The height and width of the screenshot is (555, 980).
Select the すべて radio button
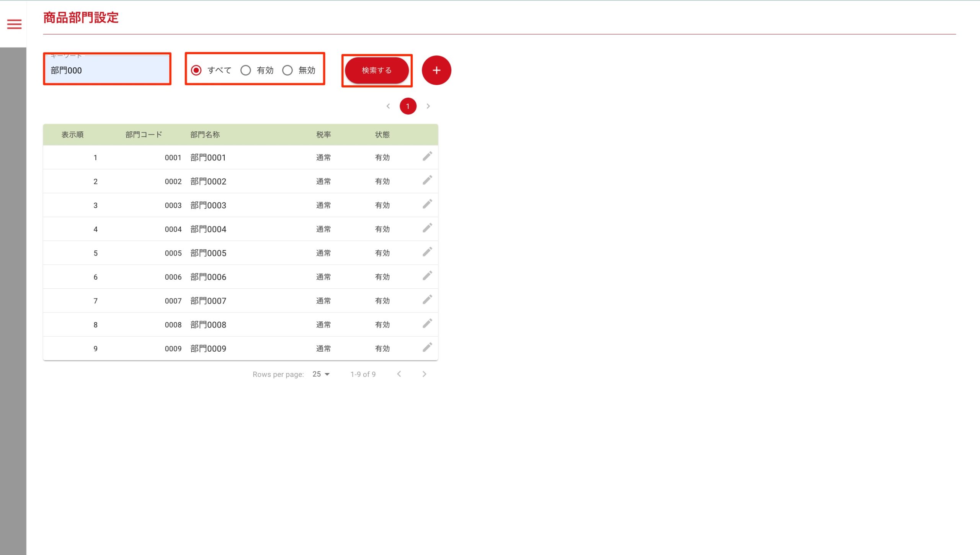coord(196,70)
